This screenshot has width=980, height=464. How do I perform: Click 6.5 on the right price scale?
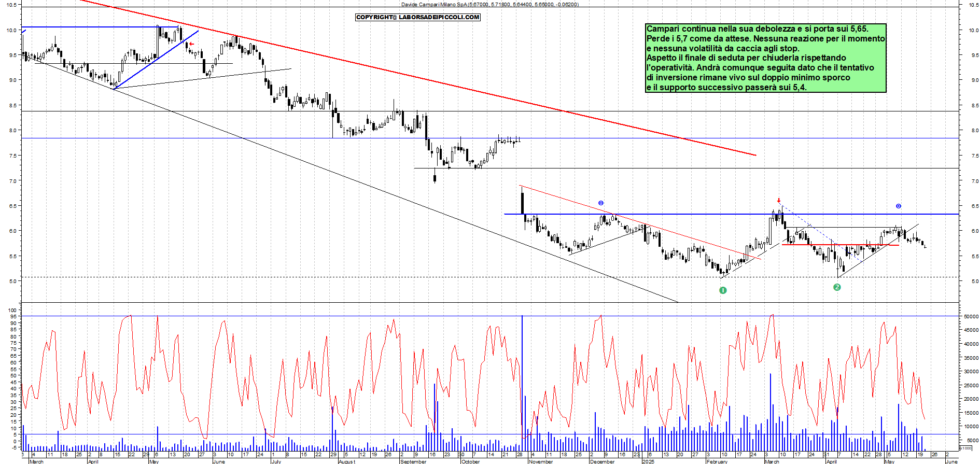(x=975, y=206)
